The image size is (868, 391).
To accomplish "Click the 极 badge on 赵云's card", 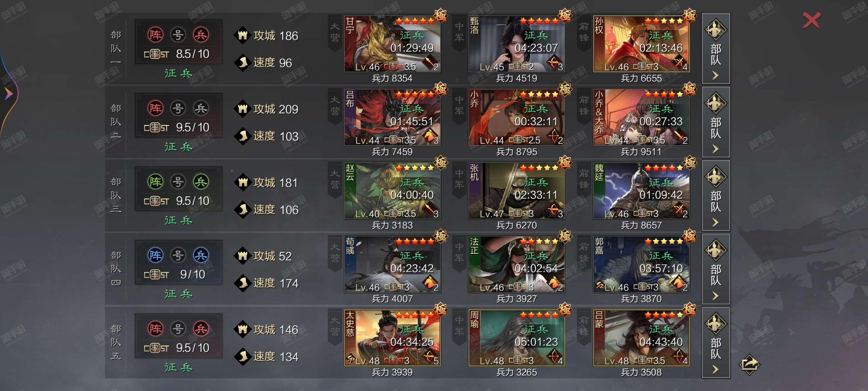I will [x=440, y=162].
